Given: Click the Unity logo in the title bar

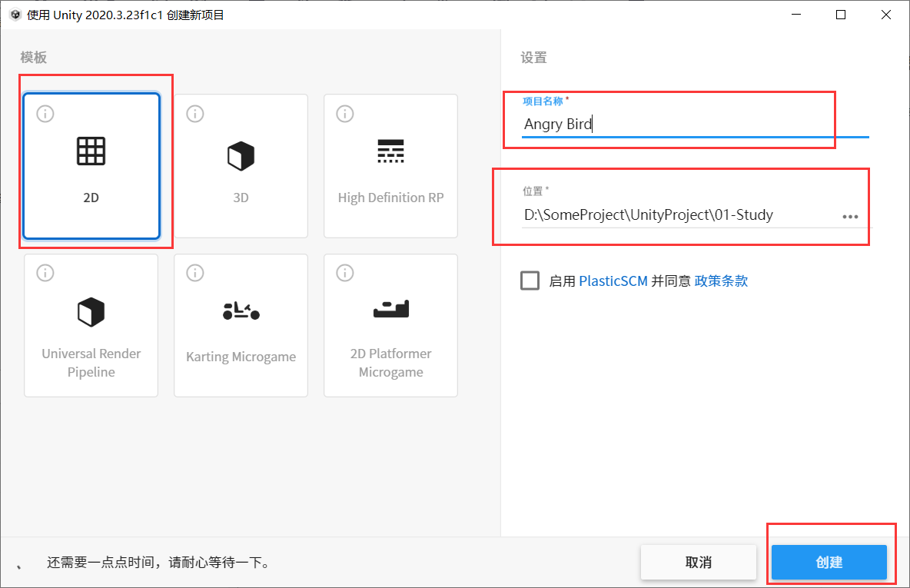Looking at the screenshot, I should (15, 15).
